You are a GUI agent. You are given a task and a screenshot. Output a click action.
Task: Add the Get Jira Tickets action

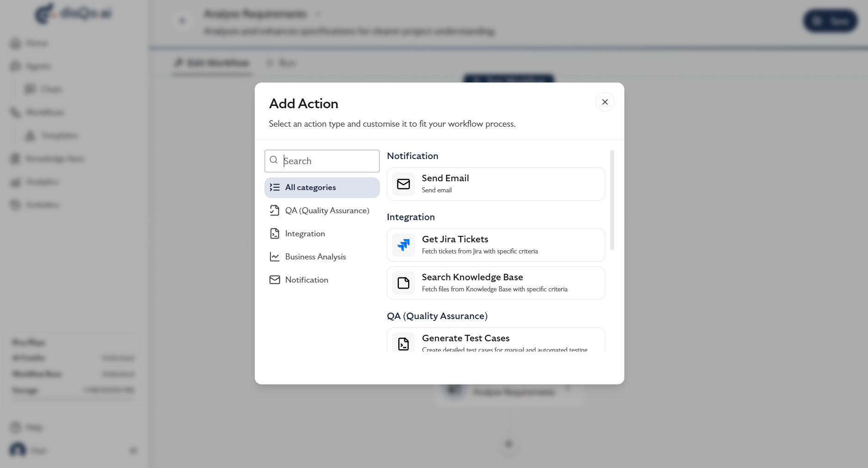click(x=496, y=245)
